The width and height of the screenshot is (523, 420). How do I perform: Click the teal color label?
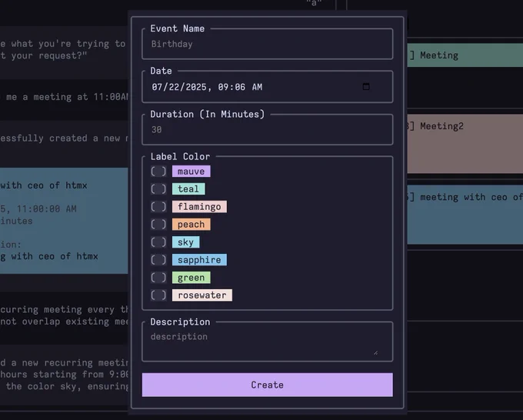click(x=188, y=189)
